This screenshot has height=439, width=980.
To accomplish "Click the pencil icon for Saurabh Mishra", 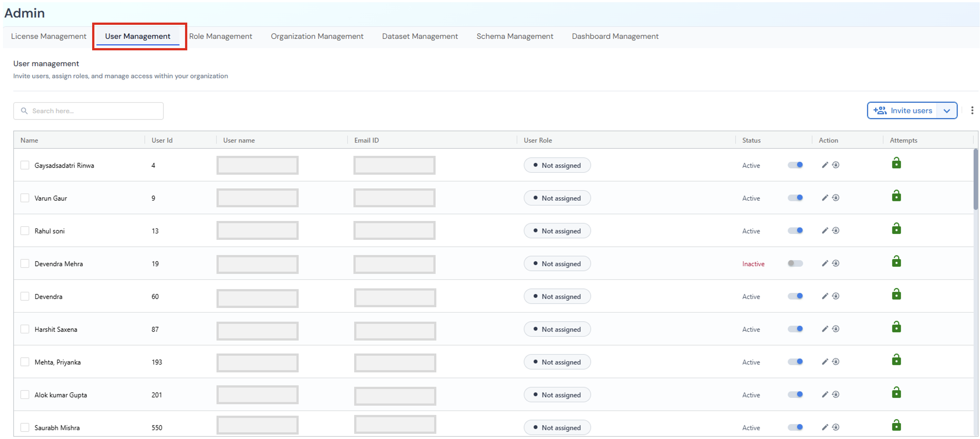I will point(825,427).
